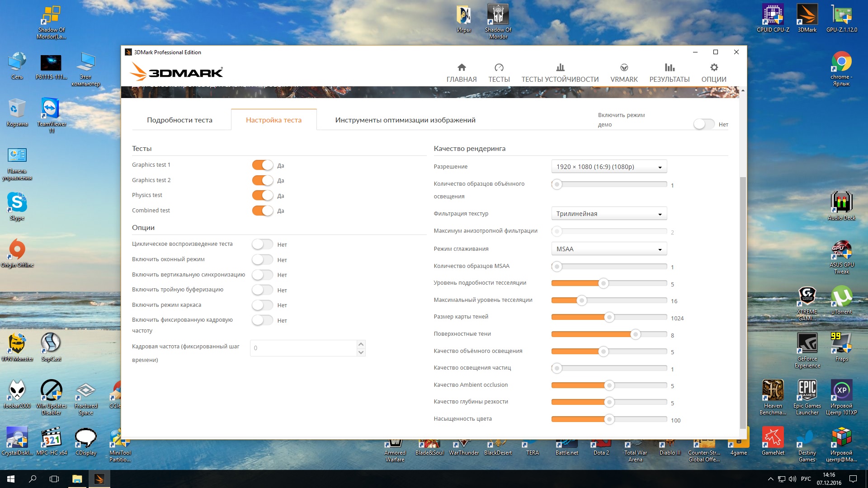The width and height of the screenshot is (868, 488).
Task: Open Фильтрация текстур filtering dropdown
Action: pos(609,214)
